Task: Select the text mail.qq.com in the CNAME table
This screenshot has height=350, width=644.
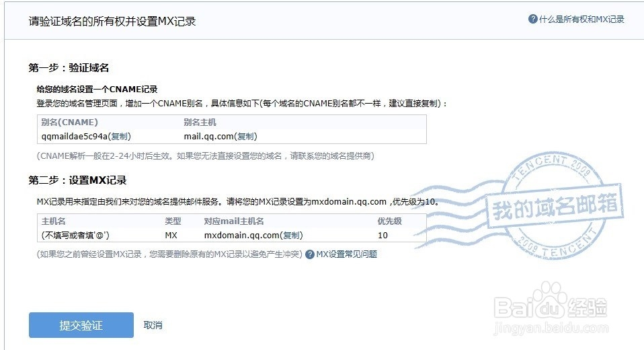Action: [x=209, y=136]
